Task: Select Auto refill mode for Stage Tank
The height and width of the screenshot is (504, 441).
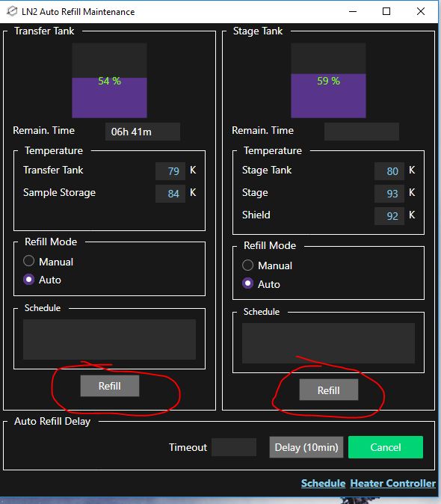Action: (x=247, y=283)
